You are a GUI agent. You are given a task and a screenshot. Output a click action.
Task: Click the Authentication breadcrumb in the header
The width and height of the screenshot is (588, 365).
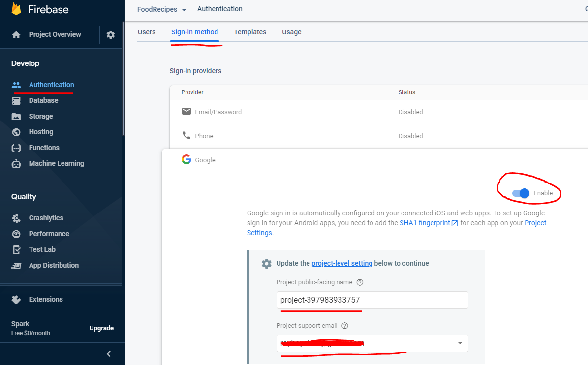tap(220, 9)
